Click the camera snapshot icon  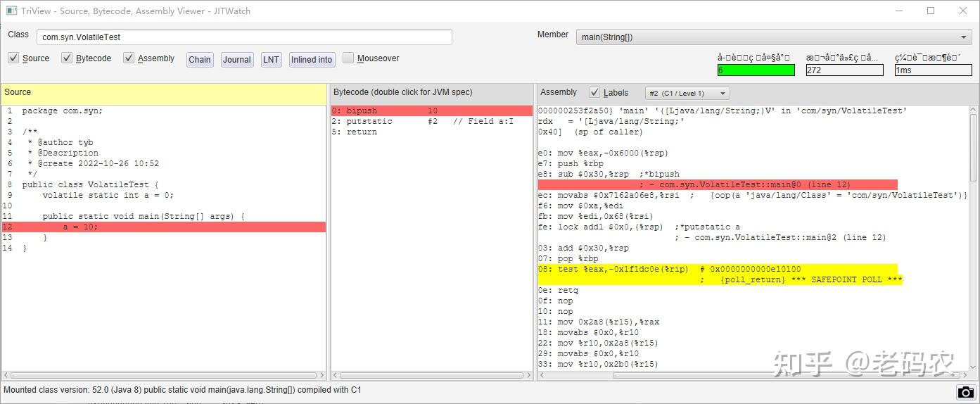click(x=966, y=392)
